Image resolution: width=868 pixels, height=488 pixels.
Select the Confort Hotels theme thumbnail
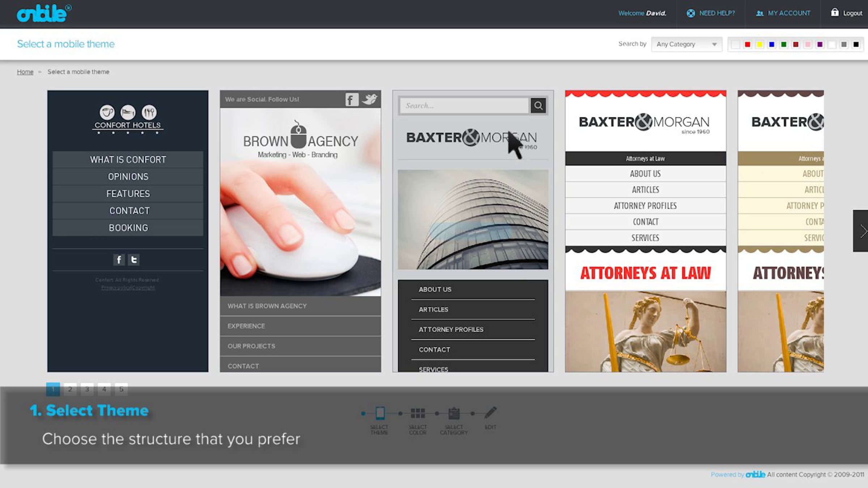pos(128,231)
